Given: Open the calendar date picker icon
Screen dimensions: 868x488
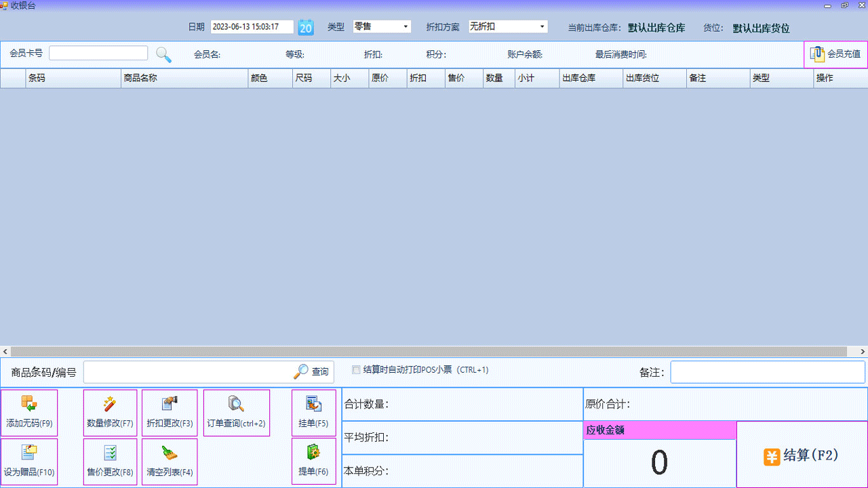Looking at the screenshot, I should [x=305, y=27].
